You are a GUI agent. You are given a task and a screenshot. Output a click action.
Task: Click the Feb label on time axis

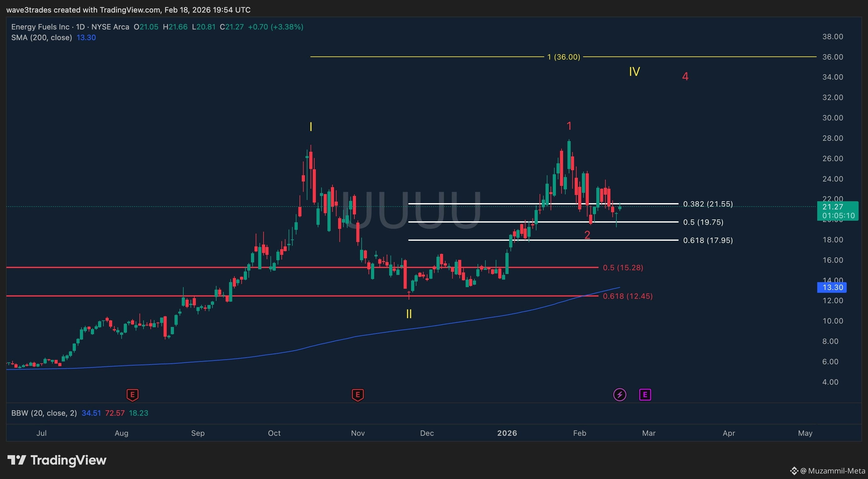click(580, 433)
